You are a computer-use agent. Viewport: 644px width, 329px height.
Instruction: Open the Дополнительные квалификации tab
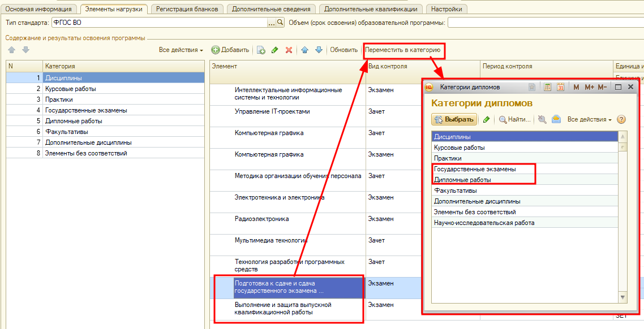click(x=371, y=9)
